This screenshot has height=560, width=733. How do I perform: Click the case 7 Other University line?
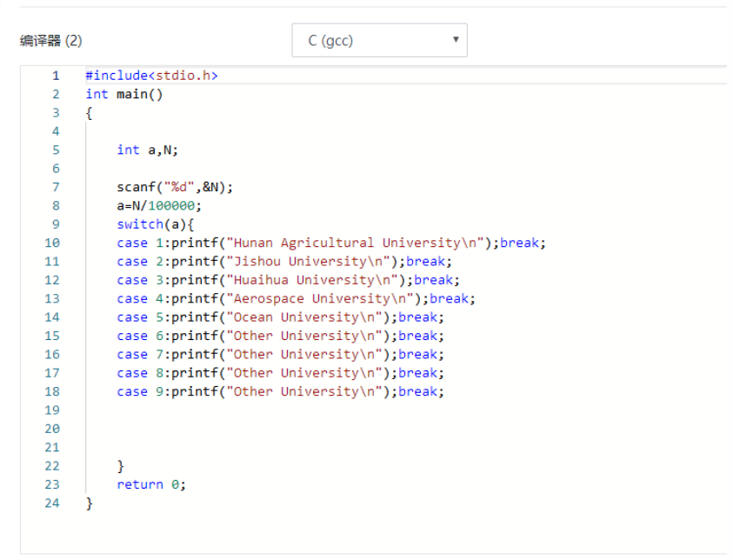coord(280,354)
